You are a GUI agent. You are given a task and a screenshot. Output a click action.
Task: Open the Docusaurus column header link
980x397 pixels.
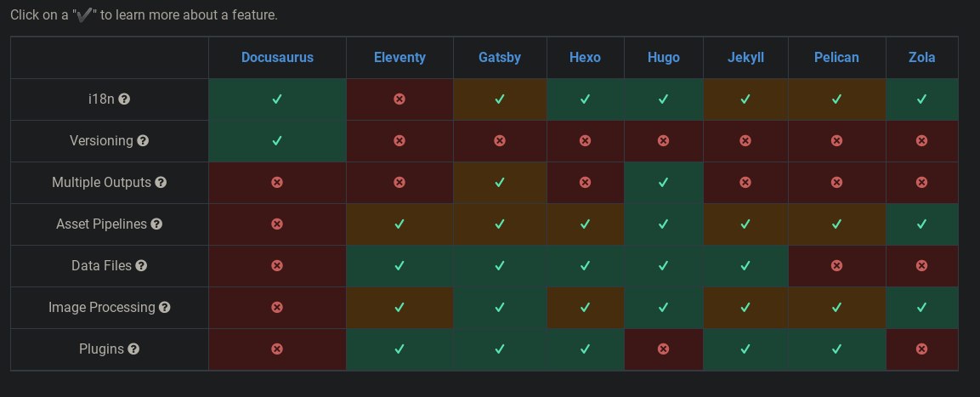pos(277,58)
